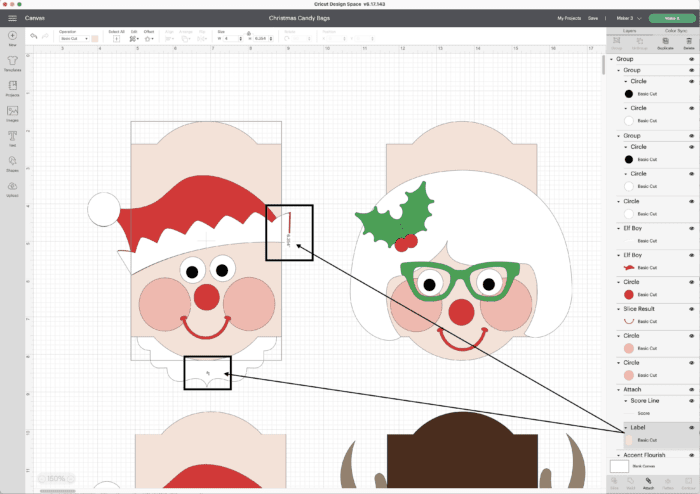Select the Text tool

tap(13, 137)
